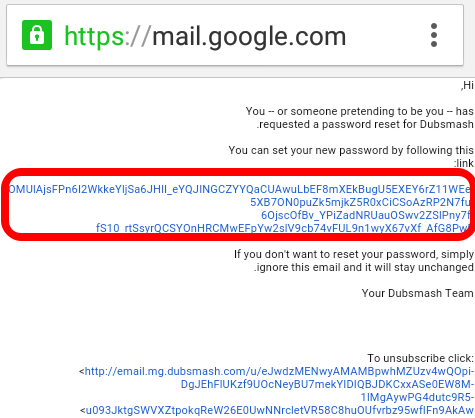Open the three-dot browser menu

[x=434, y=35]
